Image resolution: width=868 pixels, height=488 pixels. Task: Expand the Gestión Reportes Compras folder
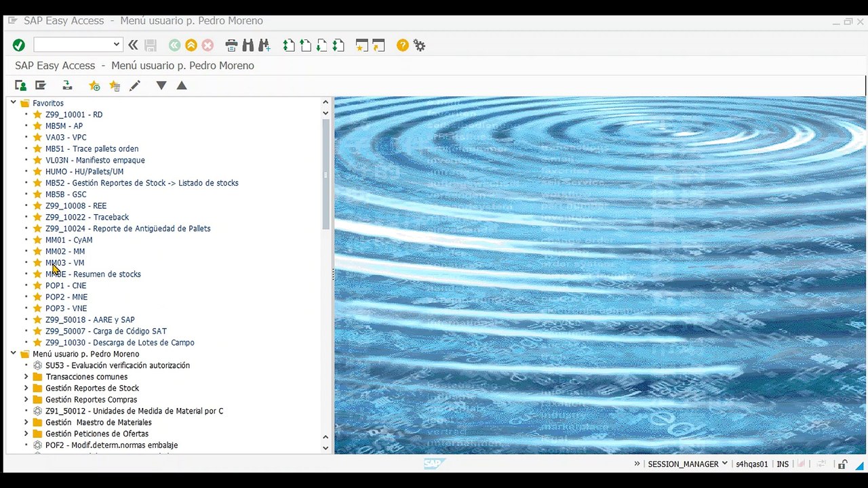(x=26, y=399)
